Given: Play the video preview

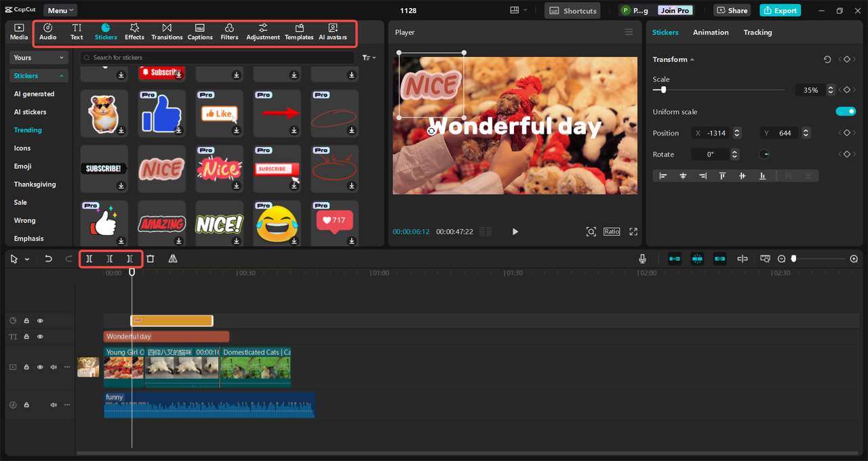Looking at the screenshot, I should [x=515, y=232].
